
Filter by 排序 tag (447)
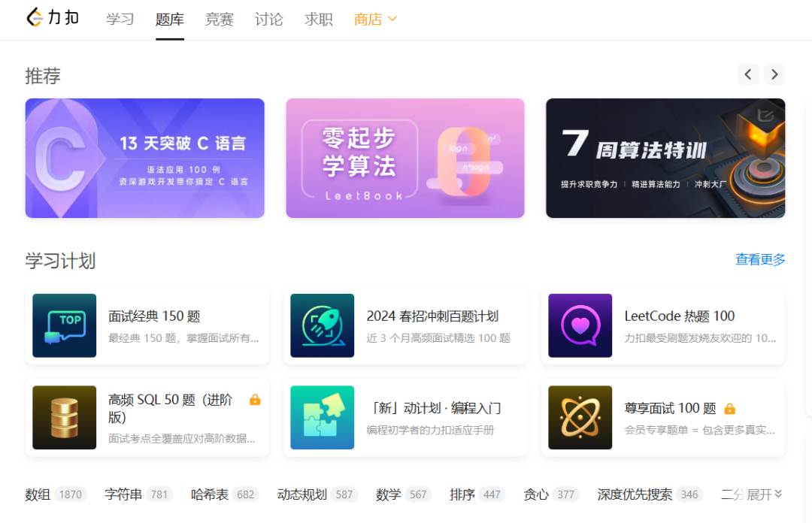click(477, 494)
